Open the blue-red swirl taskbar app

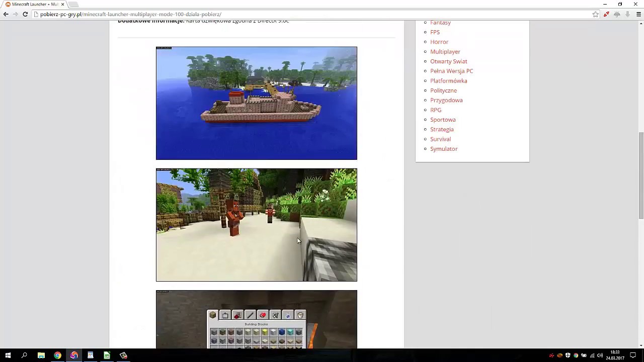[74, 355]
